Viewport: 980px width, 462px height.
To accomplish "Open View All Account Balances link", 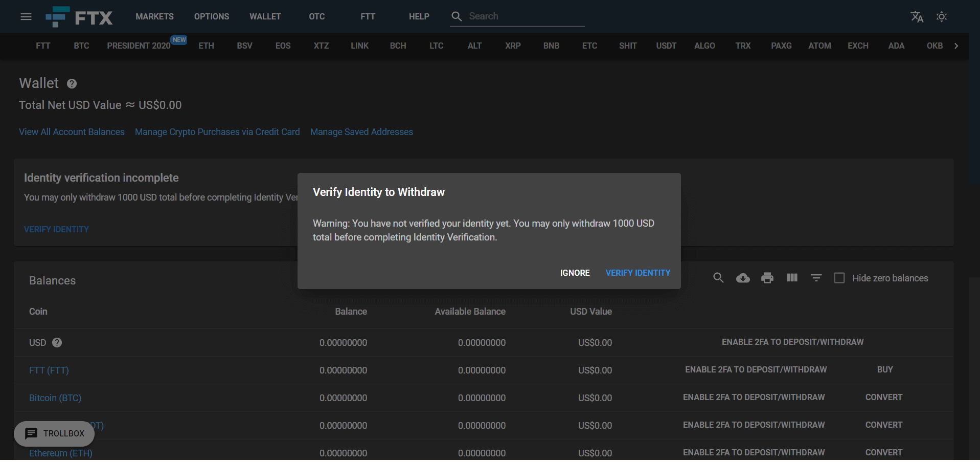I will (x=72, y=132).
